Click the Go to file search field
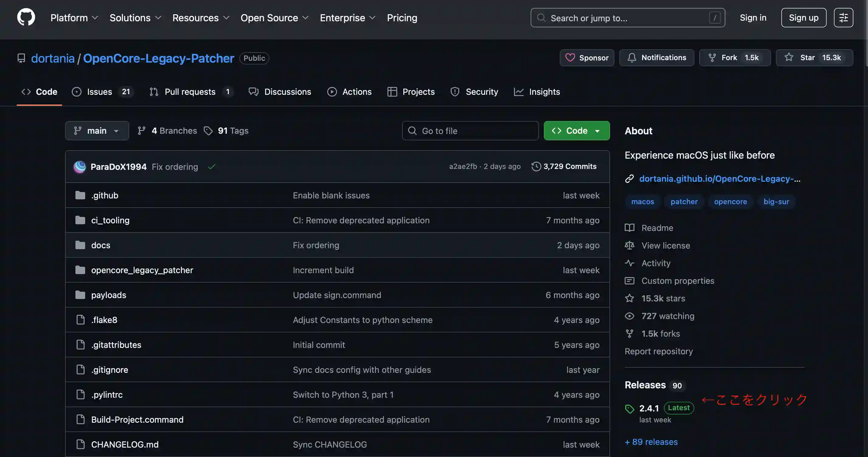This screenshot has width=868, height=457. tap(470, 131)
